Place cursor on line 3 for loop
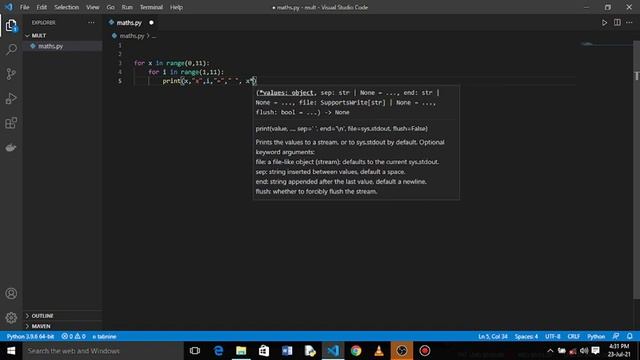The width and height of the screenshot is (640, 360). (171, 63)
